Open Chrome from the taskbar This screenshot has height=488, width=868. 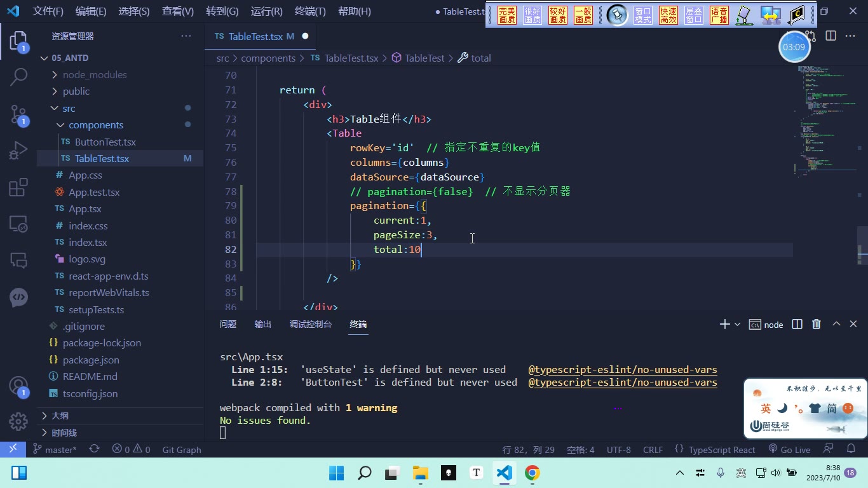click(532, 473)
